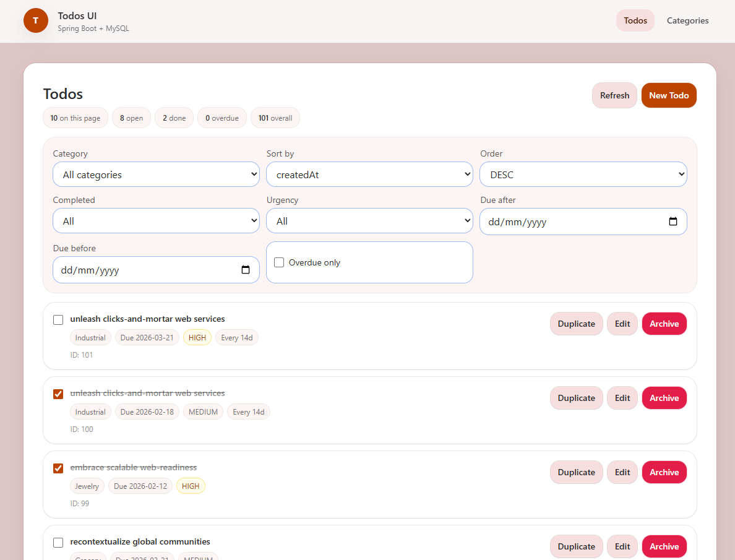
Task: Enable the Overdue only filter
Action: coord(279,262)
